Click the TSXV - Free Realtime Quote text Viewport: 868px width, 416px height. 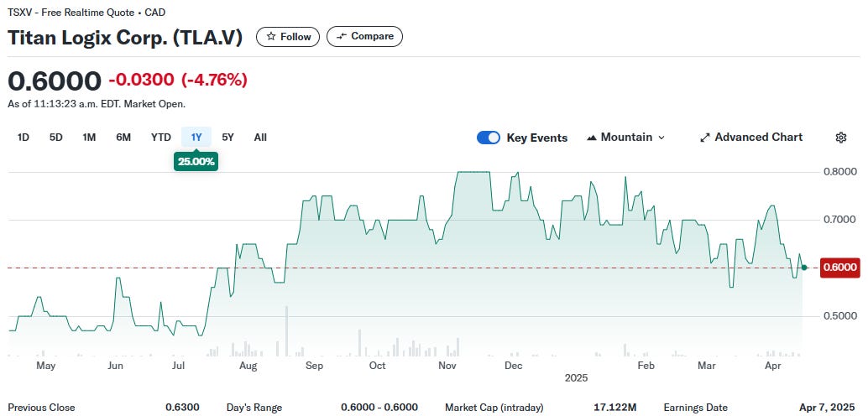pyautogui.click(x=72, y=13)
